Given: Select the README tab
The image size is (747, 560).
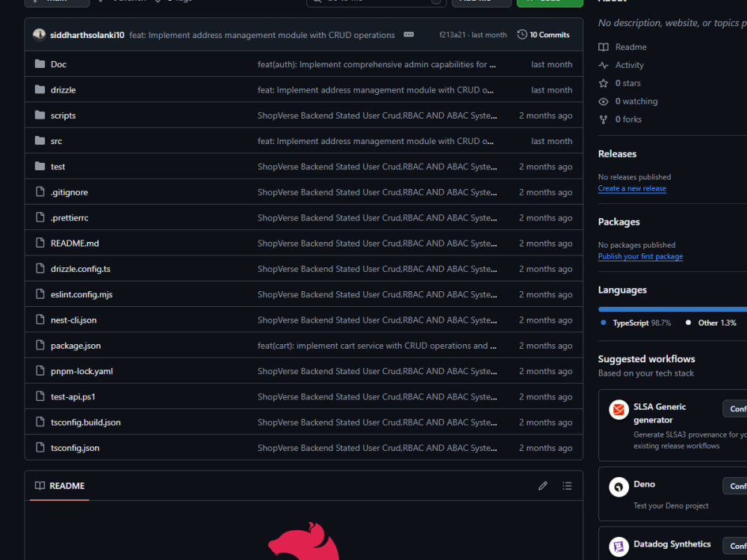Looking at the screenshot, I should 60,486.
